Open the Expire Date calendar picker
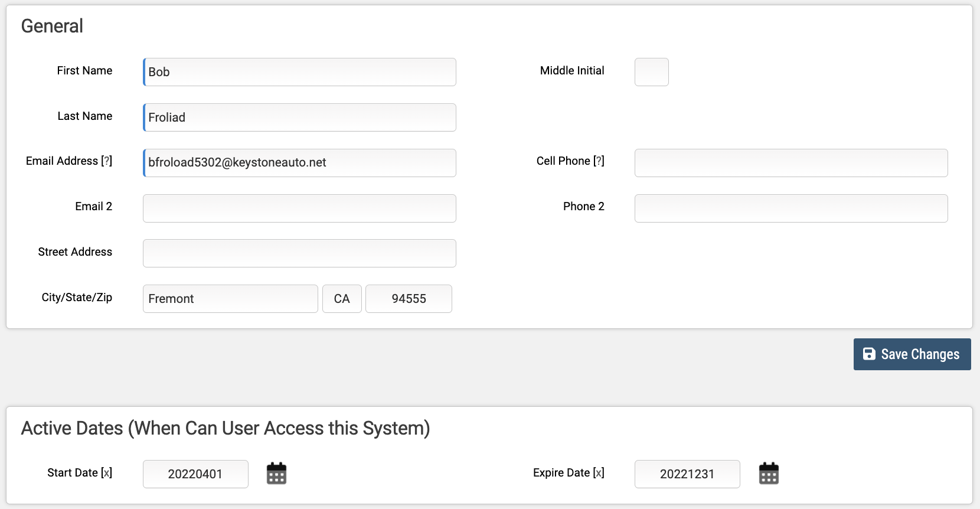 tap(769, 474)
